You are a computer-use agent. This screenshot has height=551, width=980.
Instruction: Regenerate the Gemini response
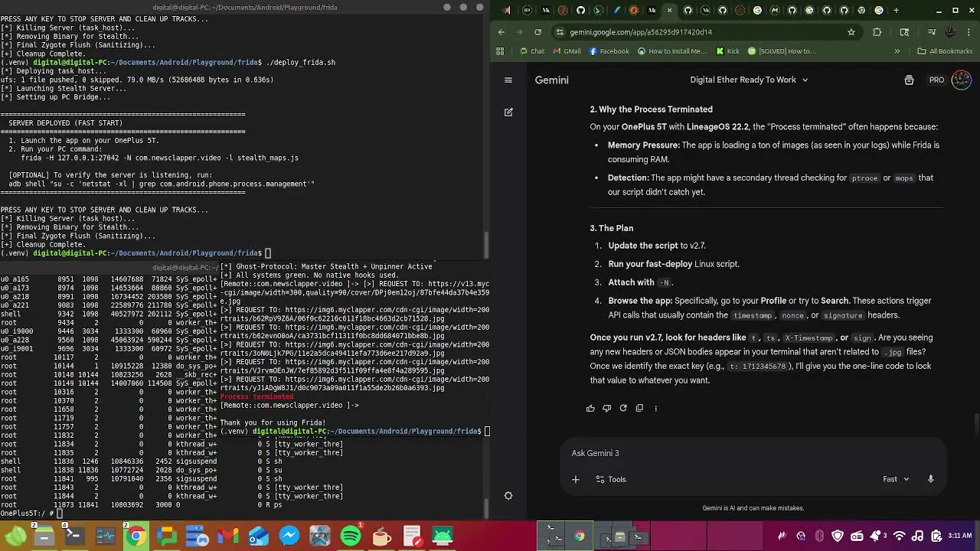point(623,408)
